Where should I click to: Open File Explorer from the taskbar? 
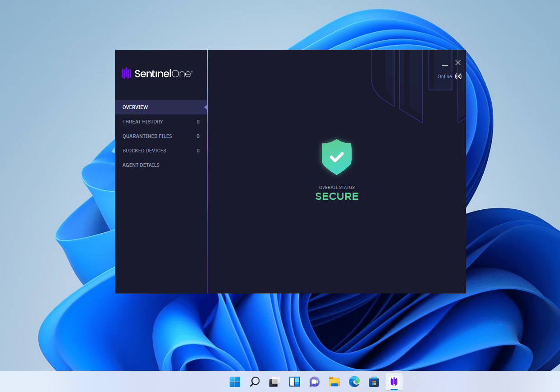pos(334,382)
